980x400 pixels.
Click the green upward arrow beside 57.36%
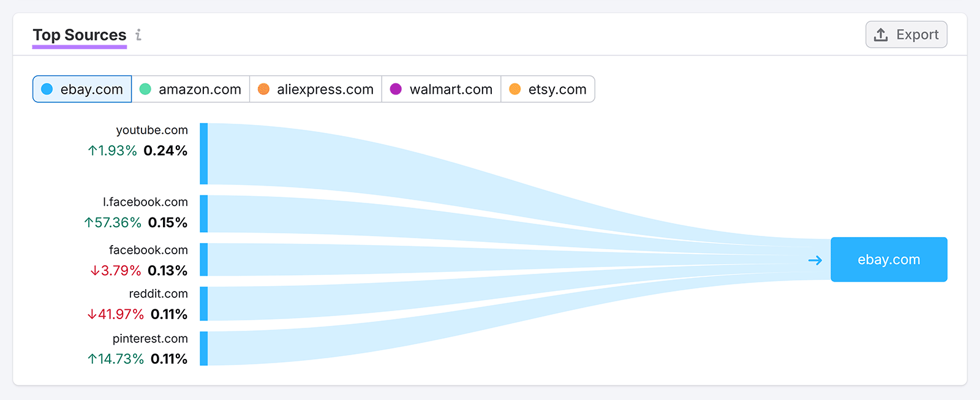coord(89,222)
